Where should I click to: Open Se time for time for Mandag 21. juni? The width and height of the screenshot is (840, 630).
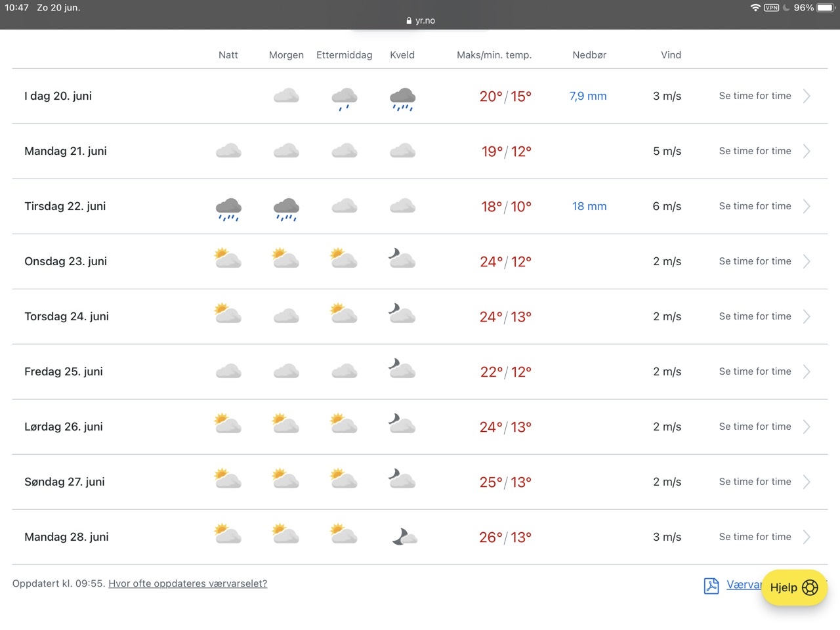click(755, 151)
